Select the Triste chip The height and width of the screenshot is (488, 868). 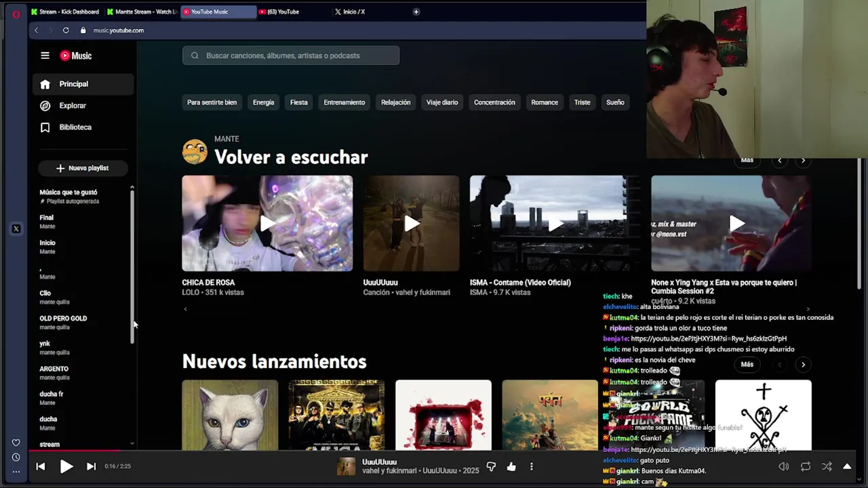[583, 102]
